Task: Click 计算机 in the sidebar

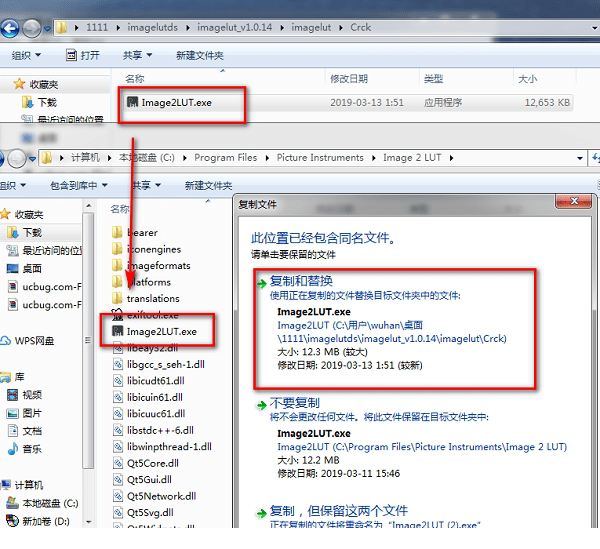Action: point(22,485)
